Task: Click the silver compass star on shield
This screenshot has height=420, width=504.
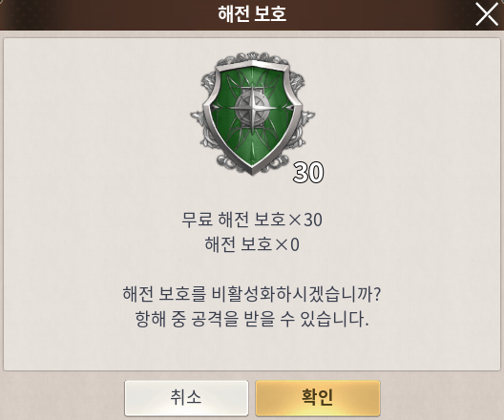Action: (253, 109)
